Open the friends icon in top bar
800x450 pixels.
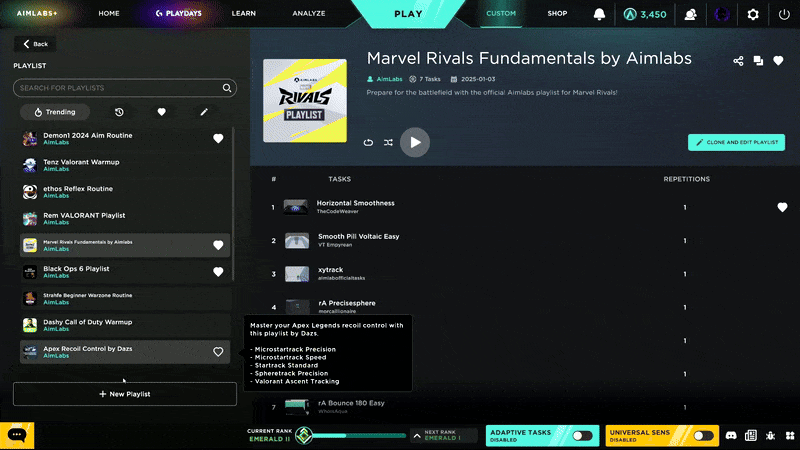(690, 14)
